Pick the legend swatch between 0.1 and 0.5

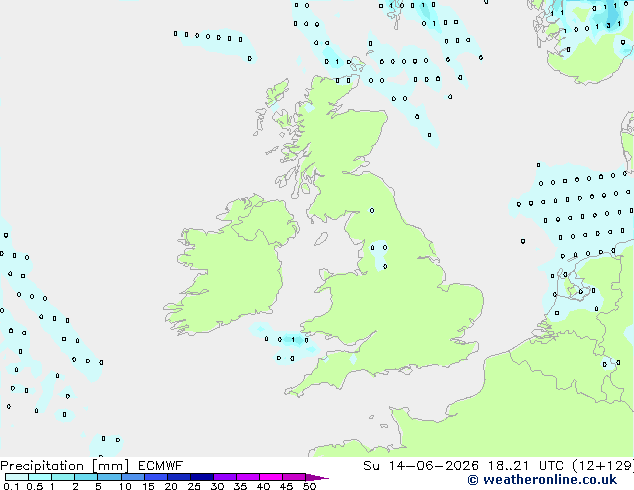coord(17,477)
